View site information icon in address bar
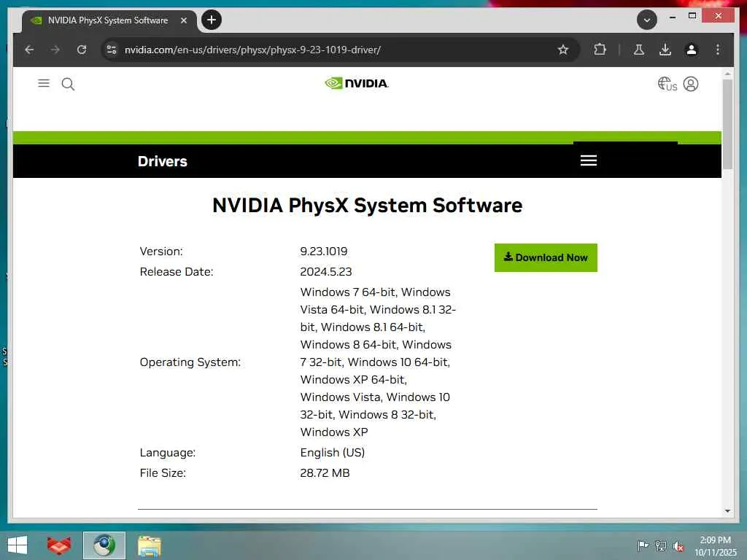 [x=112, y=50]
